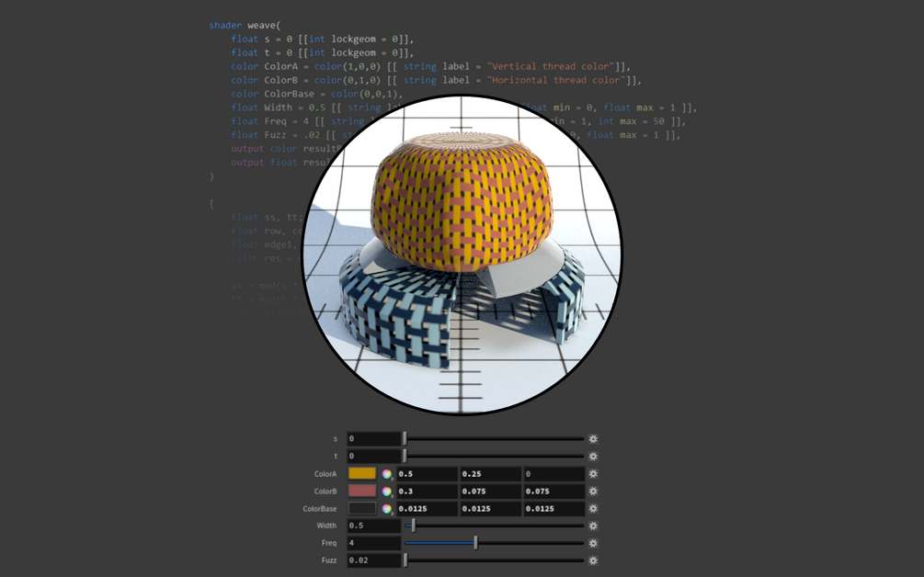Click the "shader weave(" code line
This screenshot has width=924, height=577.
(245, 26)
